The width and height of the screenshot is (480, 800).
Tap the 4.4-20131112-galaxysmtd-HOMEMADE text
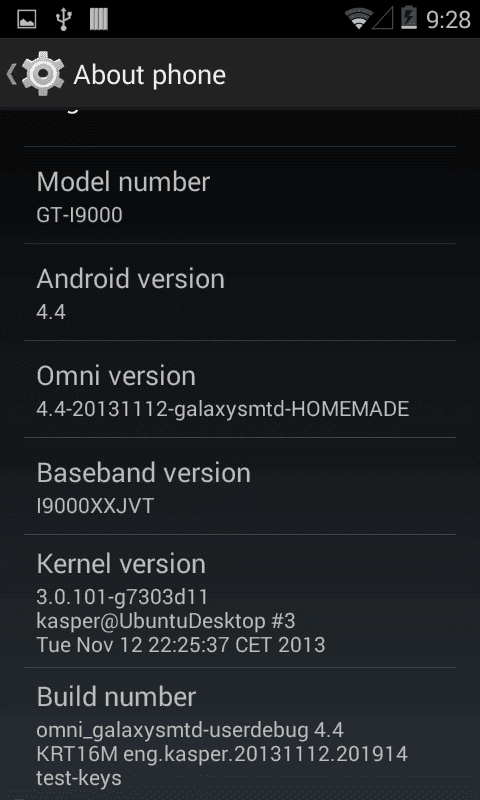pyautogui.click(x=223, y=409)
